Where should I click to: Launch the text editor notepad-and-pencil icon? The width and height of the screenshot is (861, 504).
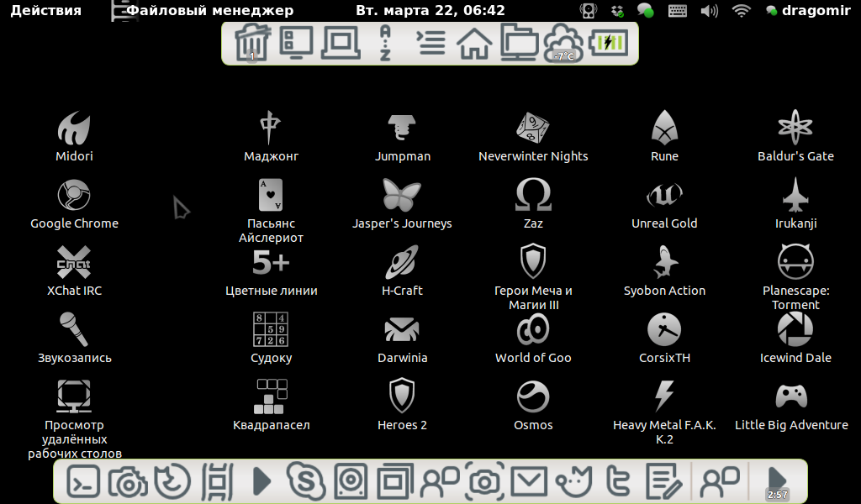[663, 481]
